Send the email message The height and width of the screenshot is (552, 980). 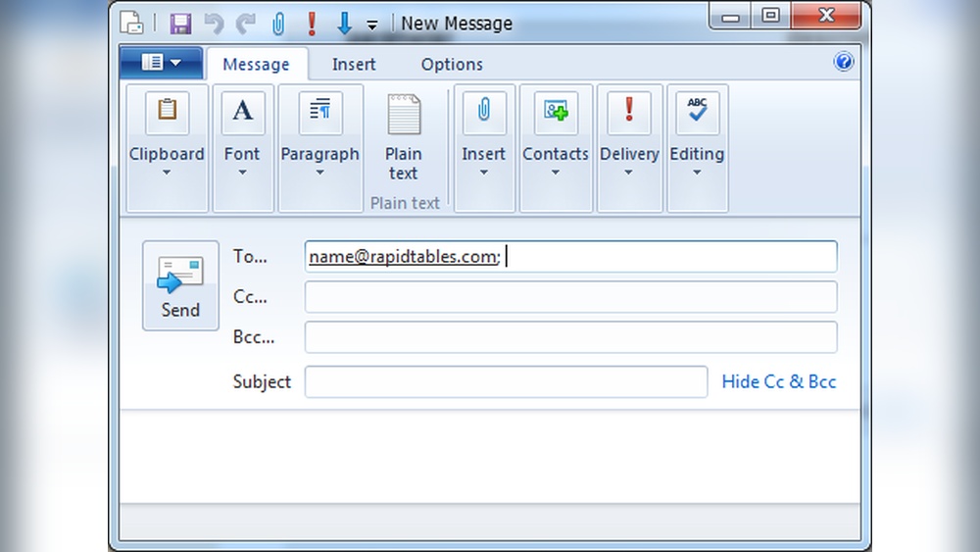(180, 285)
